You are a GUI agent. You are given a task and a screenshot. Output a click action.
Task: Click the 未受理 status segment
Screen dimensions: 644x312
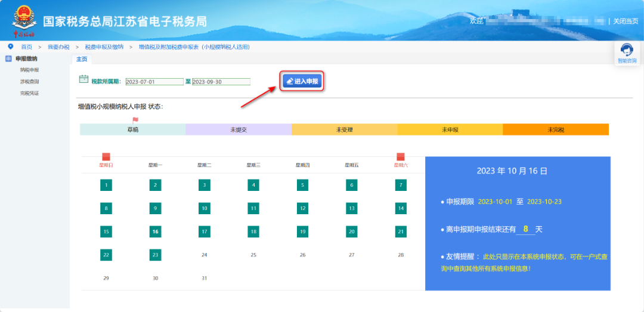pos(344,129)
